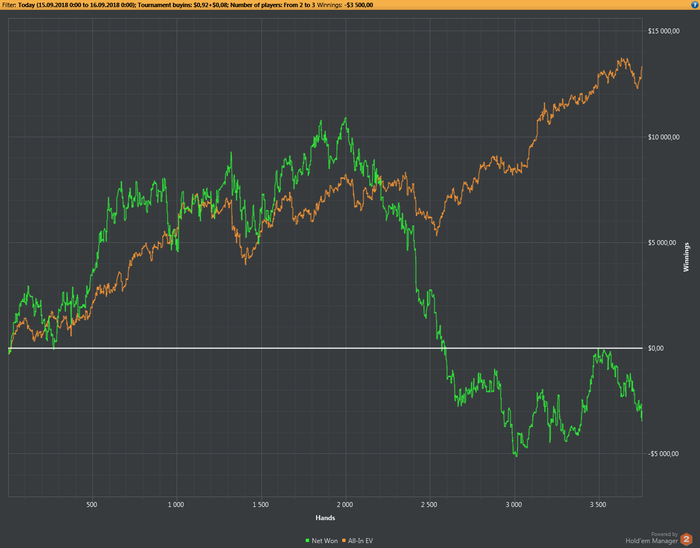Click the 1 000 hands axis tick label
This screenshot has width=700, height=548.
176,505
